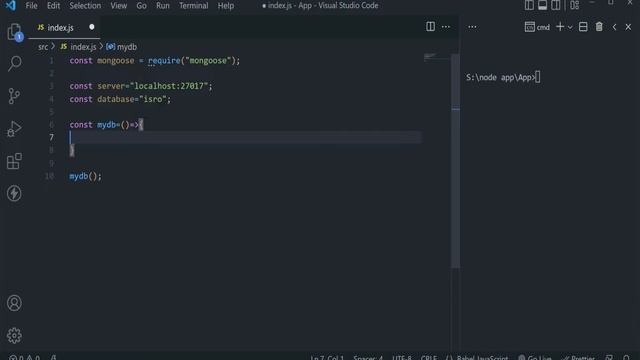The width and height of the screenshot is (640, 360).
Task: Open the File menu
Action: 31,6
